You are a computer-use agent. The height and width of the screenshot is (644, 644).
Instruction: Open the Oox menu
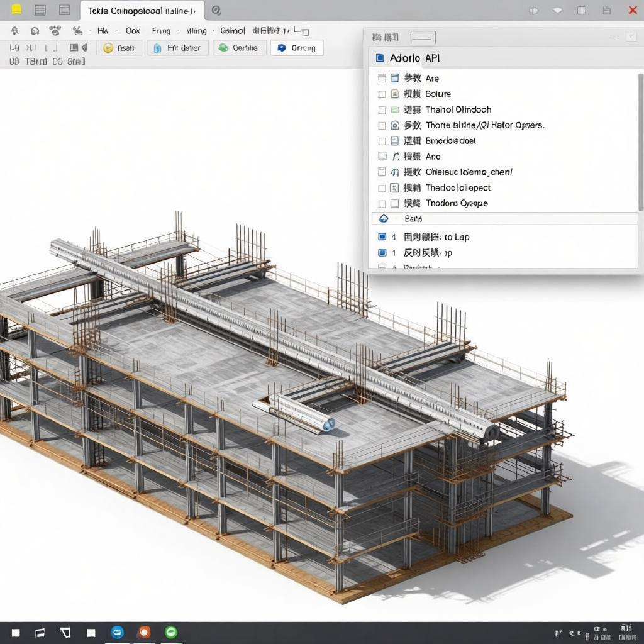(133, 31)
